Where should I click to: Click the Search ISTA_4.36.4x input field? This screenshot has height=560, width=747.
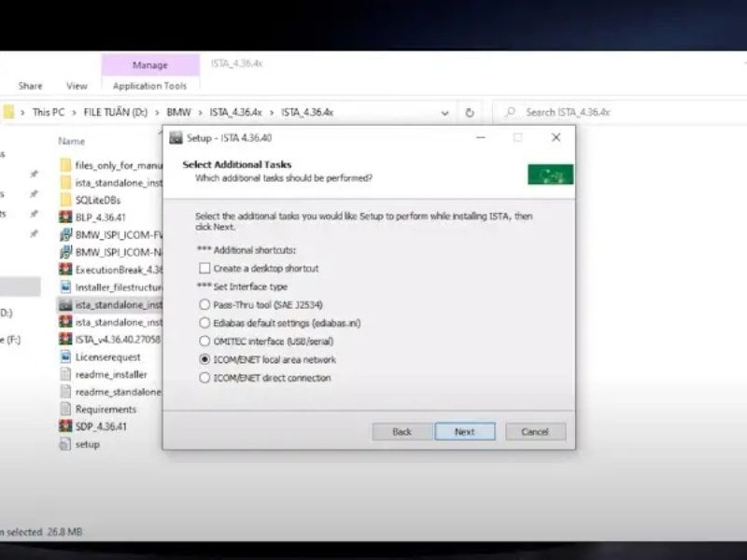click(x=616, y=112)
